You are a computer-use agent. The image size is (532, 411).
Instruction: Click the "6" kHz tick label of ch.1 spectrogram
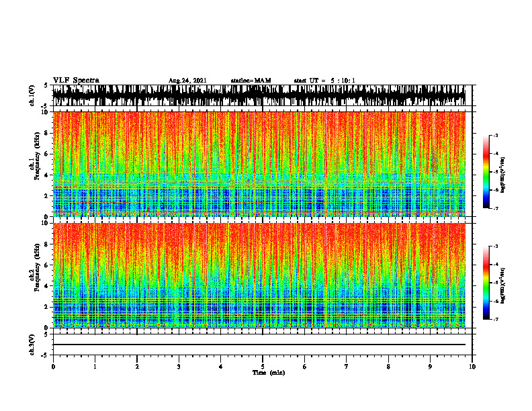(47, 154)
